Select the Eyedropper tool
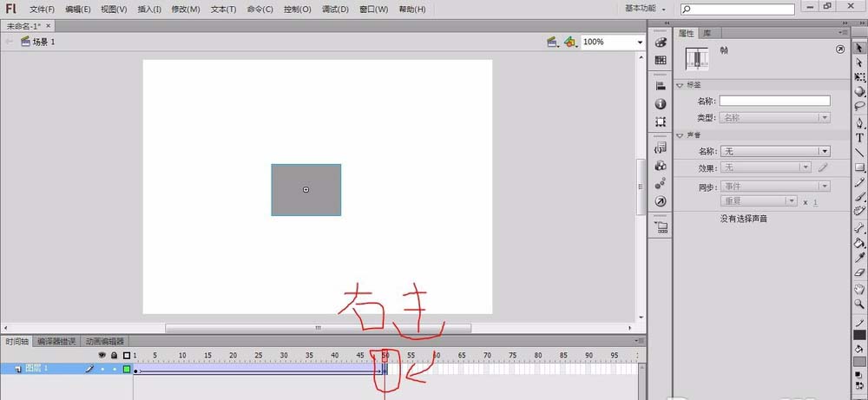 click(859, 257)
